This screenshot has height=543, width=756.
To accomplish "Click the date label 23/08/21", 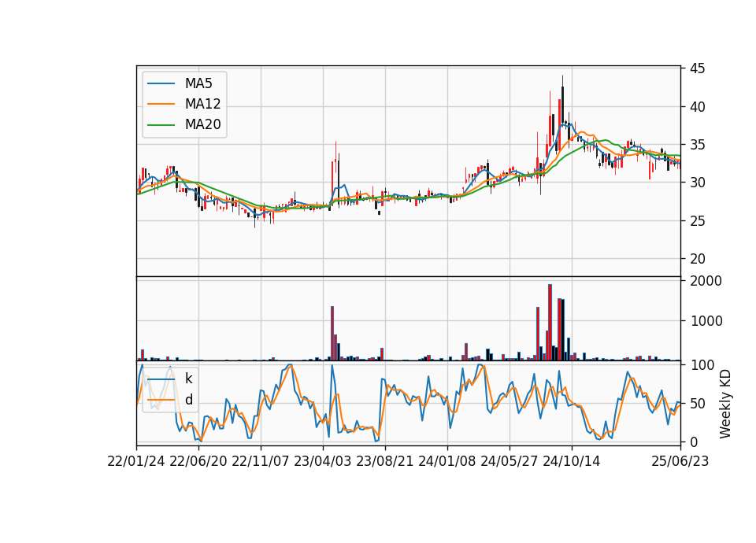I will 385,461.
